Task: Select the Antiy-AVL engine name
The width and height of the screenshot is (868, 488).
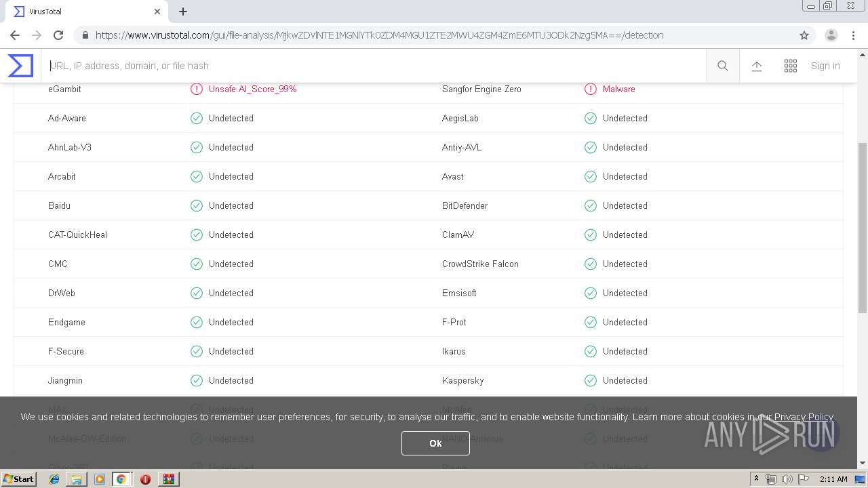Action: point(462,147)
